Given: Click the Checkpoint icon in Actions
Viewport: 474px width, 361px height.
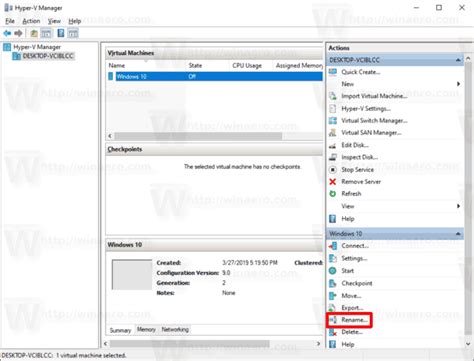Looking at the screenshot, I should [333, 283].
